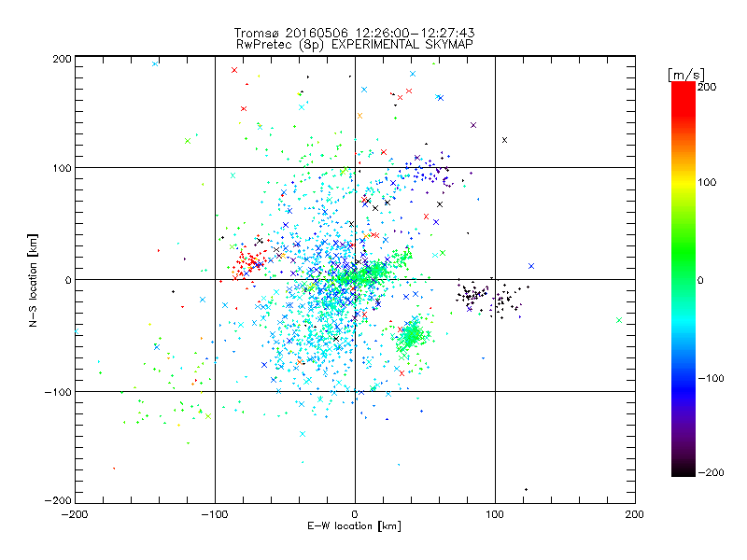Viewport: 747px width, 560px height.
Task: Click the colorbar label '-200' at bottom
Action: click(711, 472)
